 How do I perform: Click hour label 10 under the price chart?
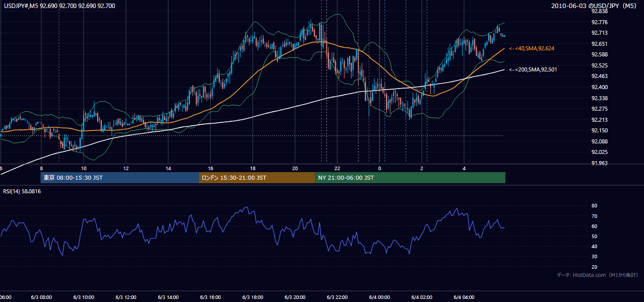pyautogui.click(x=84, y=169)
